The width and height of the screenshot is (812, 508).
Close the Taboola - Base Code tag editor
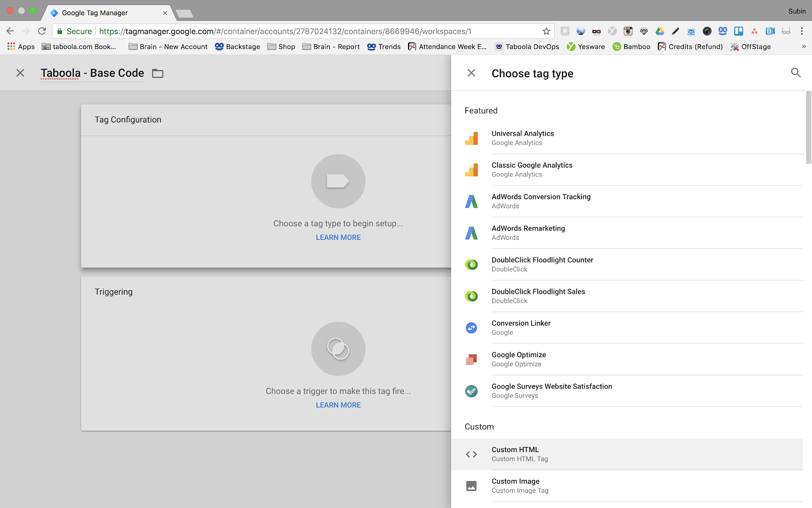point(20,73)
